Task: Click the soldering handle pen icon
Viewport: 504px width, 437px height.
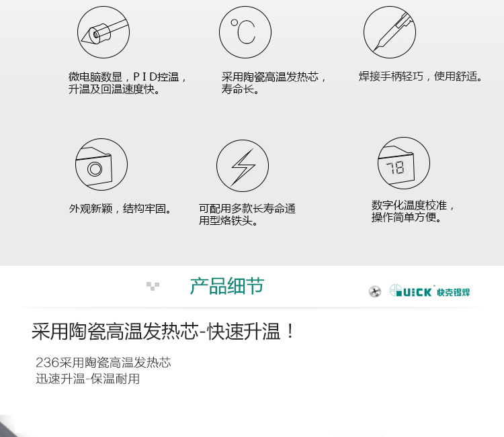Action: pyautogui.click(x=390, y=32)
